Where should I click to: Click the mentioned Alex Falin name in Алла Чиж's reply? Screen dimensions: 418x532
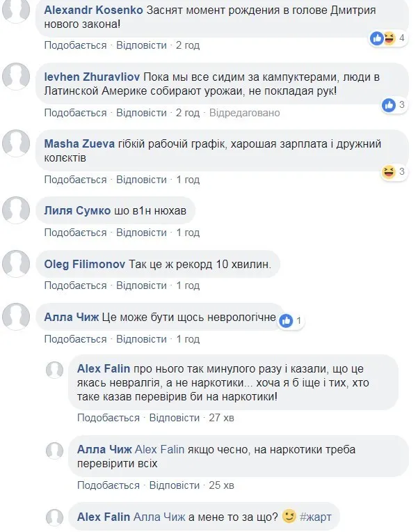click(x=159, y=450)
